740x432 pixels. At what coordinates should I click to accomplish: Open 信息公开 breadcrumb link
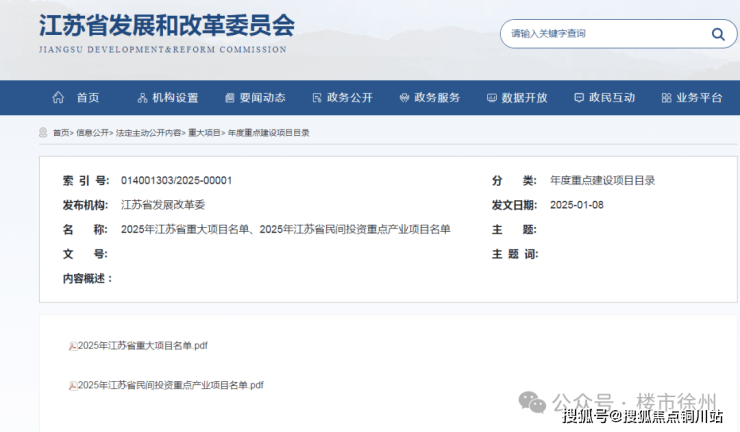click(92, 133)
